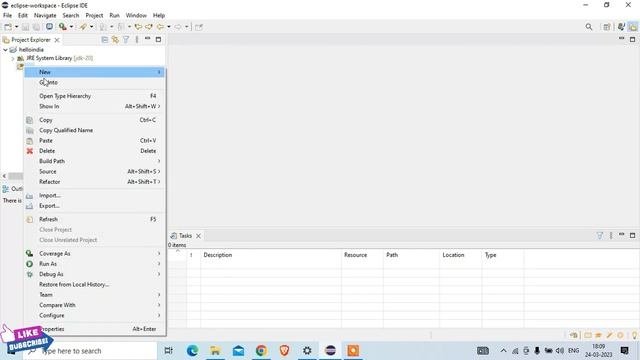Viewport: 640px width, 360px height.
Task: Open the Back history dropdown arrow
Action: [x=169, y=27]
